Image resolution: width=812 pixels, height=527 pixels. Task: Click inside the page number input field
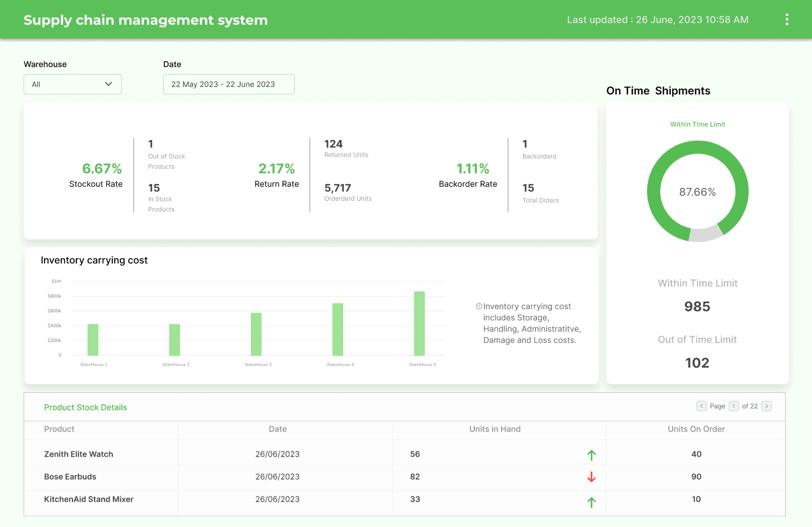(x=733, y=406)
